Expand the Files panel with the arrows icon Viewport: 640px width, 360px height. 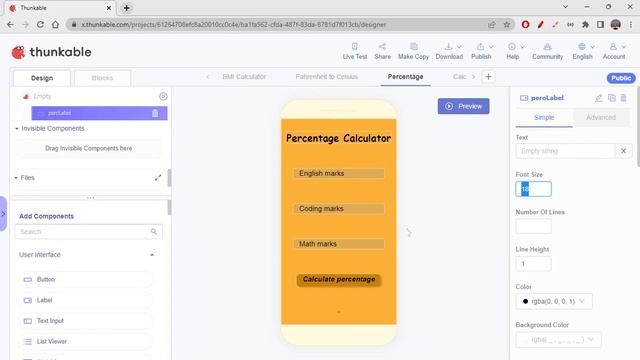pyautogui.click(x=158, y=178)
